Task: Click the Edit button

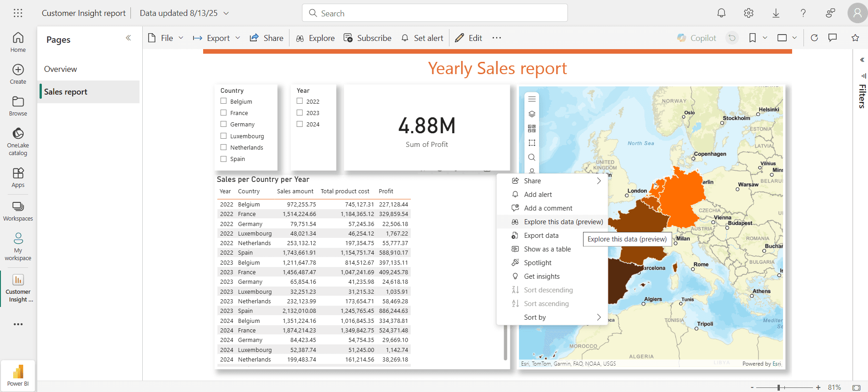Action: 469,38
